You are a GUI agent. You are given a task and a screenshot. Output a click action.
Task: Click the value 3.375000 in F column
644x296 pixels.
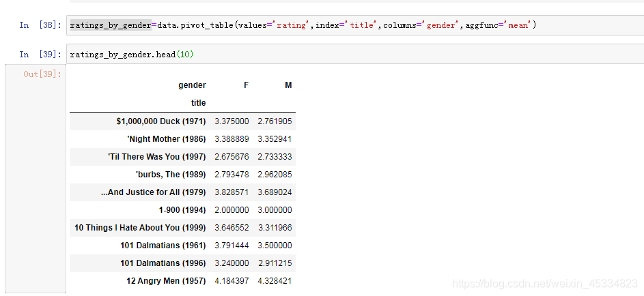tap(232, 121)
